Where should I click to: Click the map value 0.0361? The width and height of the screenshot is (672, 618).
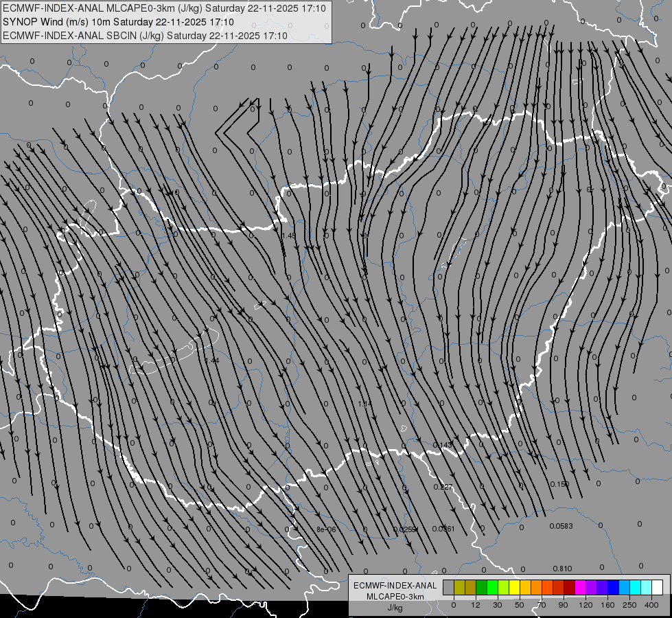443,529
